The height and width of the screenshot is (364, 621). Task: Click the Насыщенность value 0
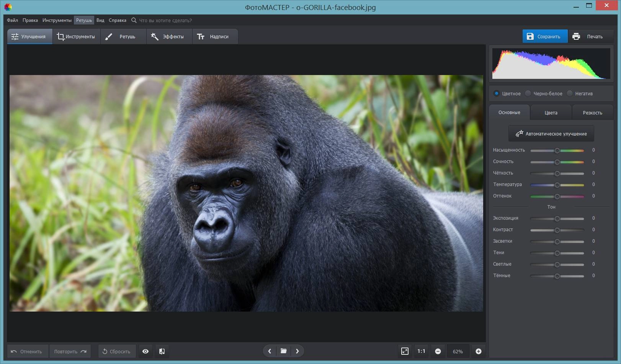(593, 150)
